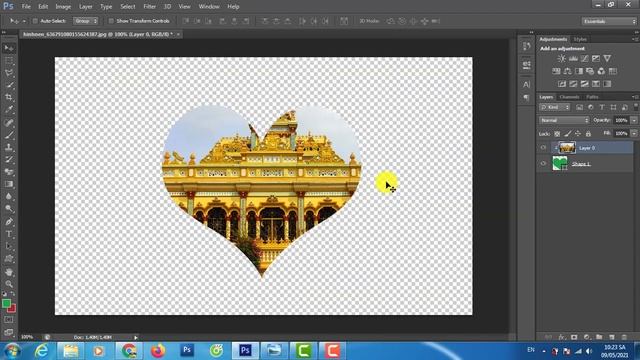Add an Exposure adjustment

(x=596, y=59)
